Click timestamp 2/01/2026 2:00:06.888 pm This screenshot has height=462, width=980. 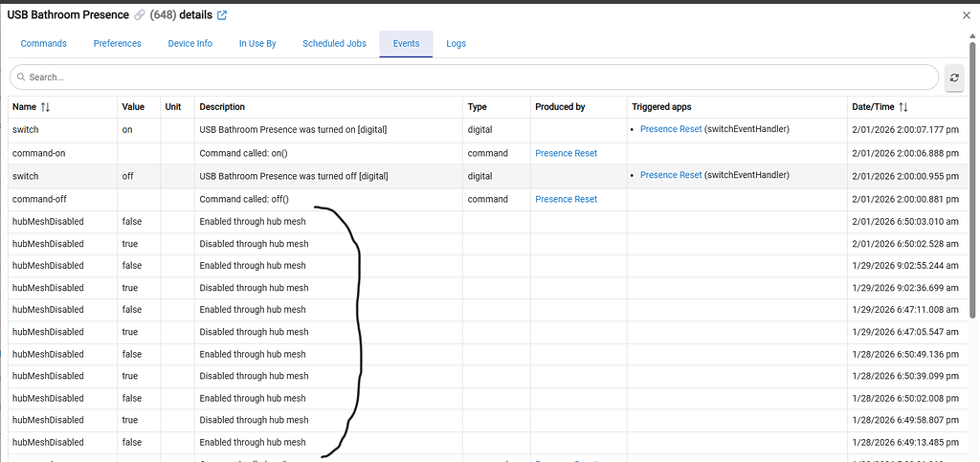click(905, 153)
